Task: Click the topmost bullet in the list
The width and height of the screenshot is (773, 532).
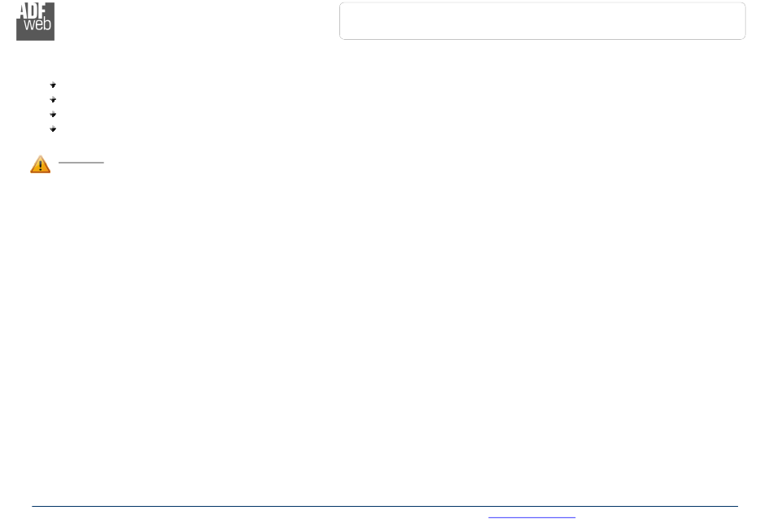Action: (x=53, y=85)
